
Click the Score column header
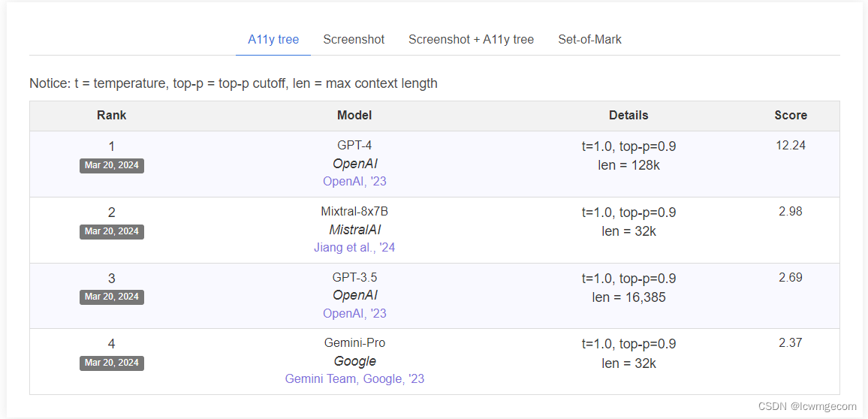click(x=791, y=116)
